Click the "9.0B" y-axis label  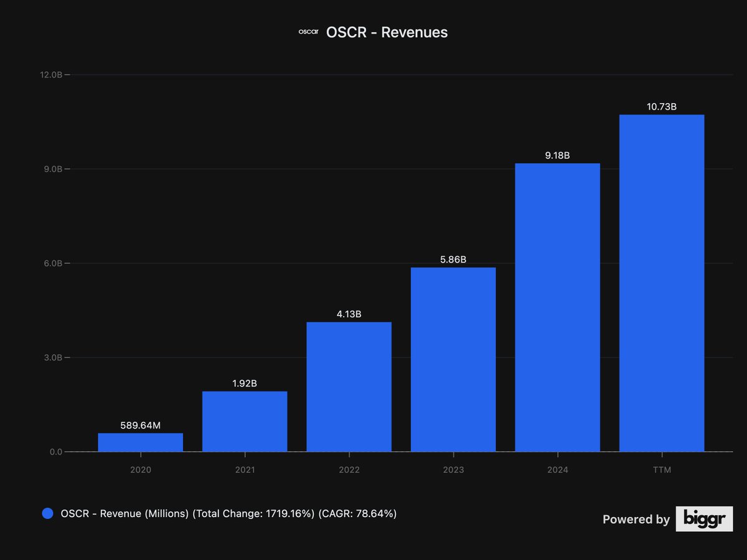pyautogui.click(x=53, y=169)
